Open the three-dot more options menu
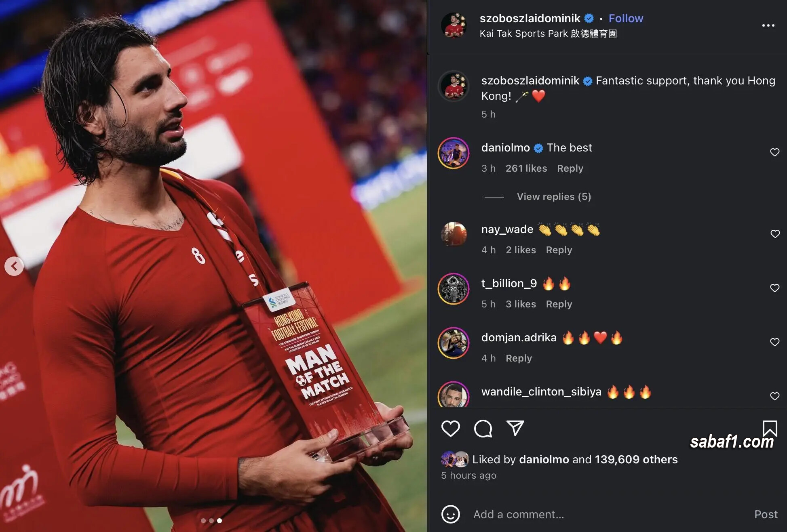The height and width of the screenshot is (532, 787). (768, 25)
